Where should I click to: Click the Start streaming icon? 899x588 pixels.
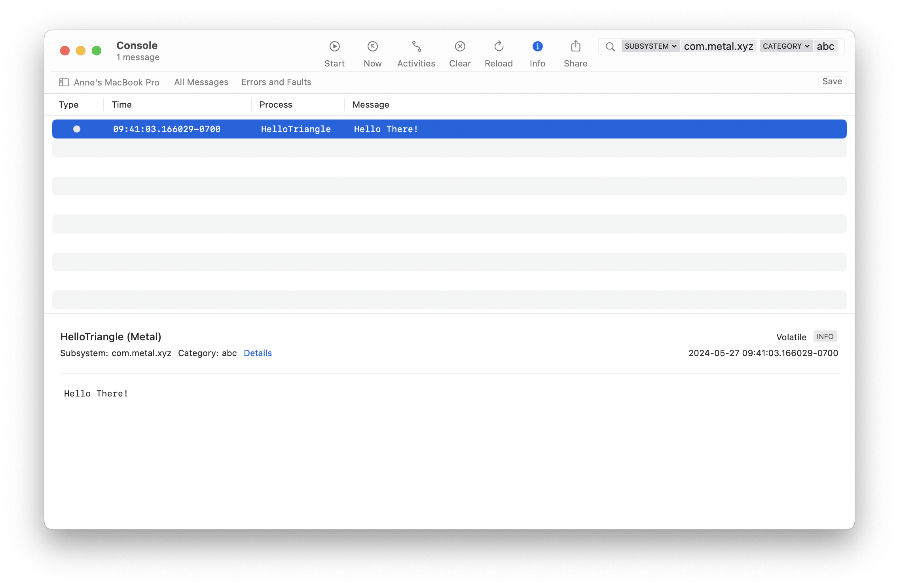click(334, 46)
